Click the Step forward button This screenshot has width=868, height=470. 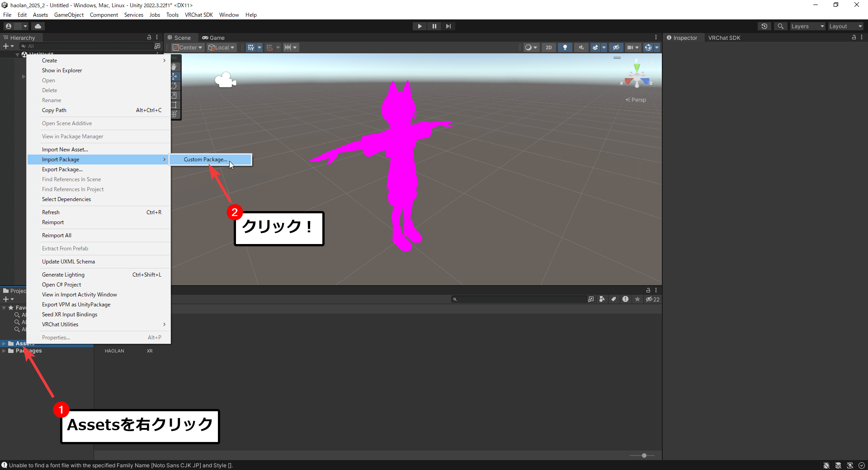point(448,26)
